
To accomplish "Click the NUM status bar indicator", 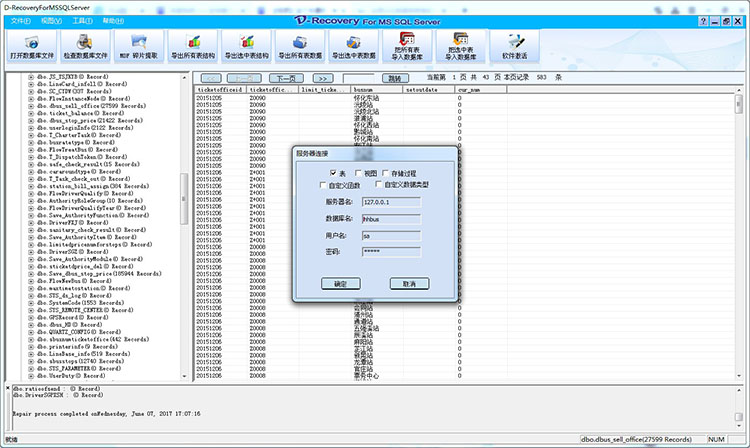I will coord(716,439).
